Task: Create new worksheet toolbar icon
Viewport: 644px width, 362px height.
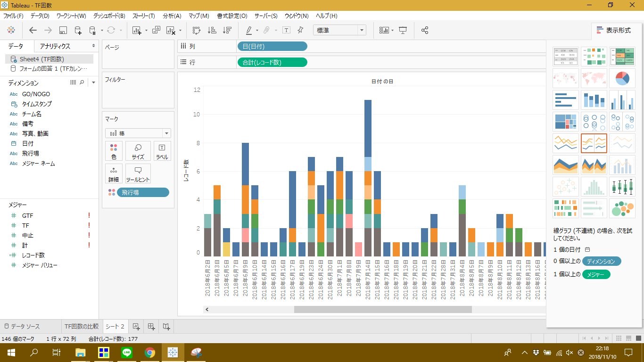Action: [137, 30]
